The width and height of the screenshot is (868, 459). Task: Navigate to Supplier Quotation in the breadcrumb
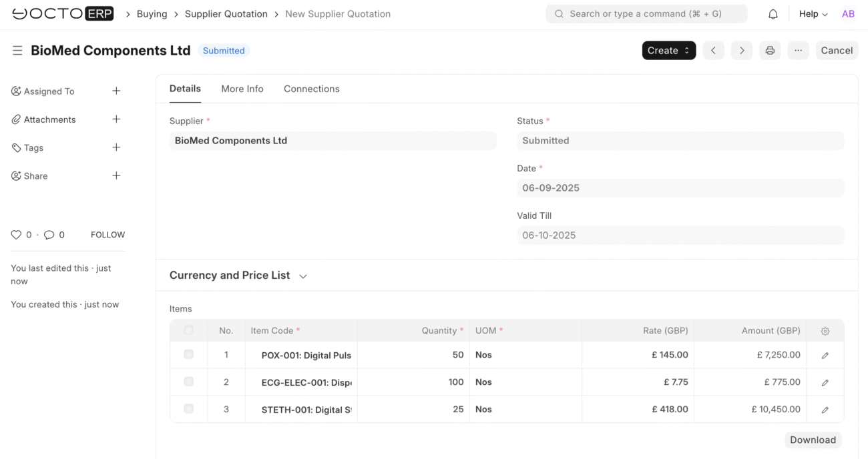pyautogui.click(x=226, y=14)
